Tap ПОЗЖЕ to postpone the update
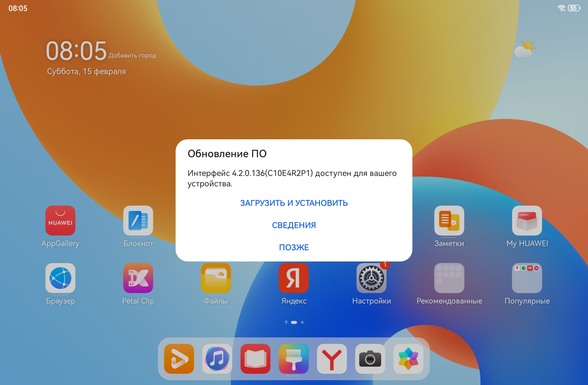Image resolution: width=588 pixels, height=385 pixels. (x=294, y=247)
